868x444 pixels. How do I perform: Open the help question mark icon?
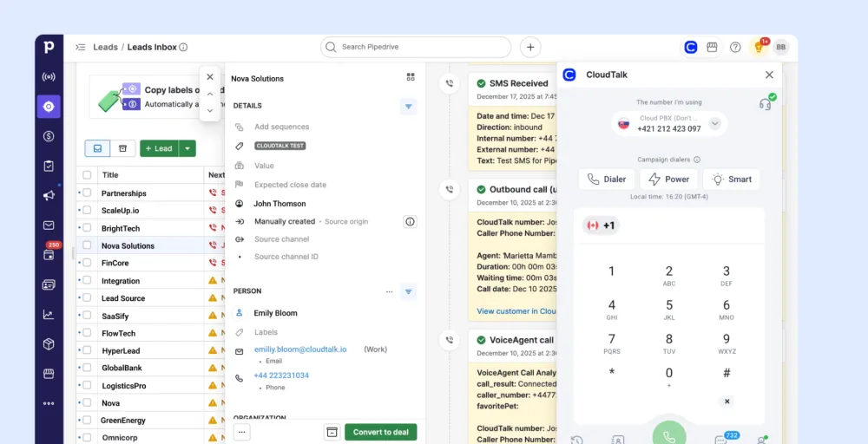(735, 48)
